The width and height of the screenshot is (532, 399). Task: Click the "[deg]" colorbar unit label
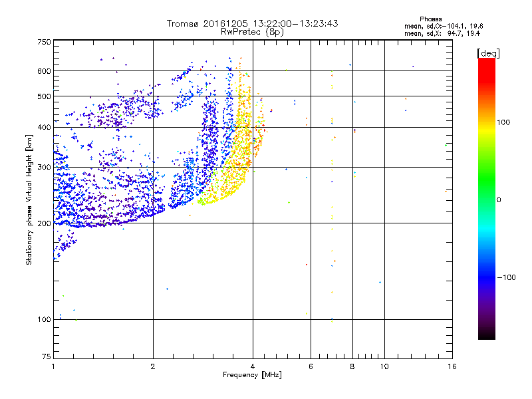[488, 53]
